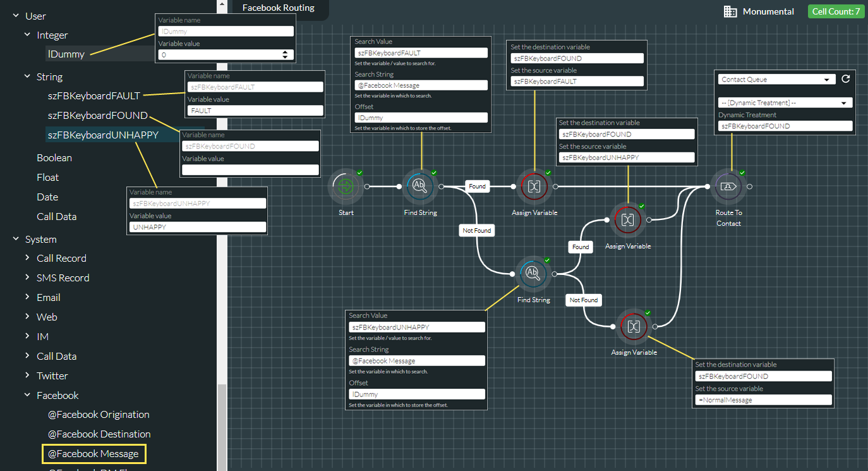This screenshot has width=868, height=471.
Task: Collapse the Integer variable group
Action: pyautogui.click(x=27, y=35)
